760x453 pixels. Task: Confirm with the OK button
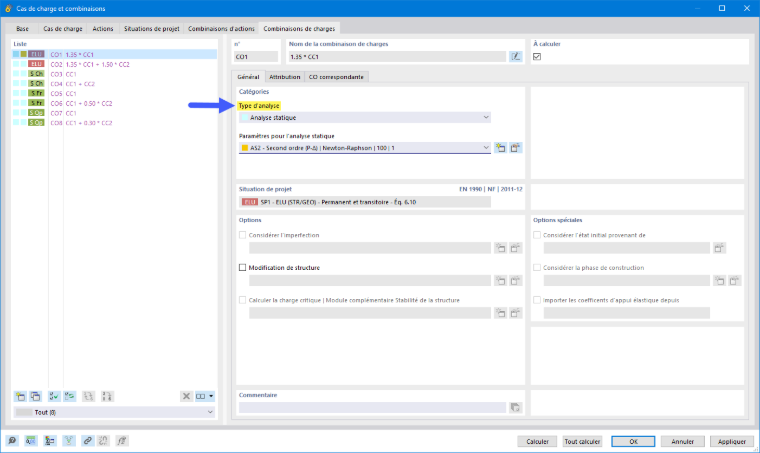click(633, 441)
